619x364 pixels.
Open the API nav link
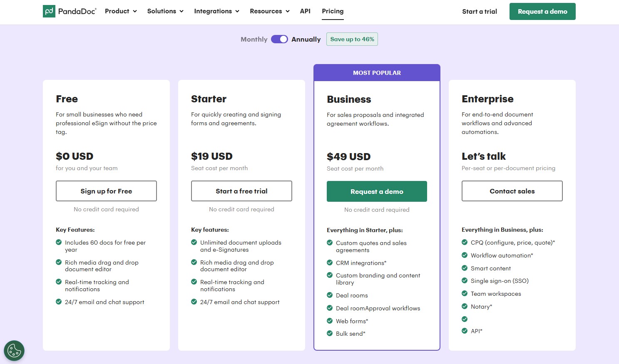(x=305, y=11)
